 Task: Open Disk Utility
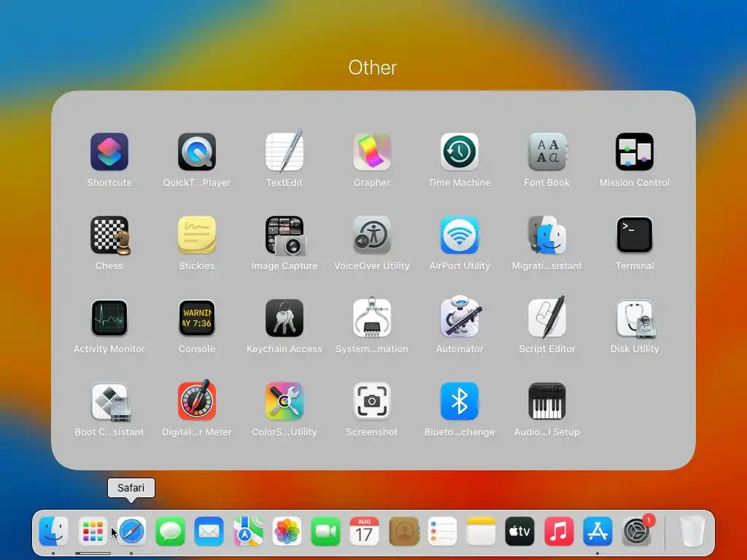(635, 318)
